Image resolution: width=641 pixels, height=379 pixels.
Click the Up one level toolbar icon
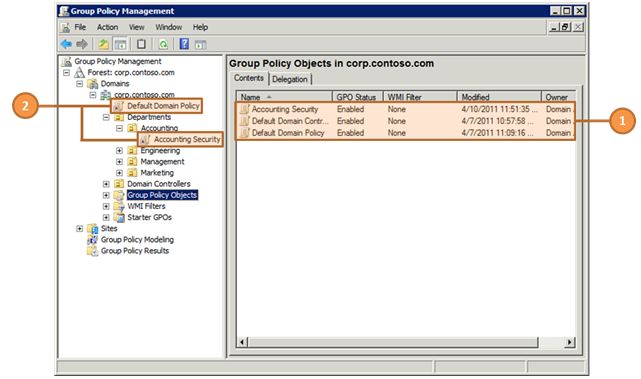point(103,44)
